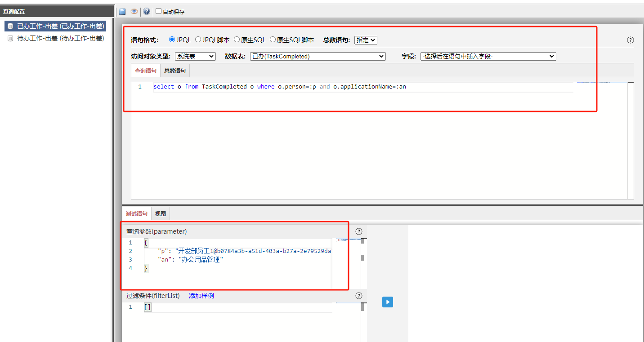Image resolution: width=644 pixels, height=342 pixels.
Task: Click the 查询参数(parameter) section label
Action: 157,231
